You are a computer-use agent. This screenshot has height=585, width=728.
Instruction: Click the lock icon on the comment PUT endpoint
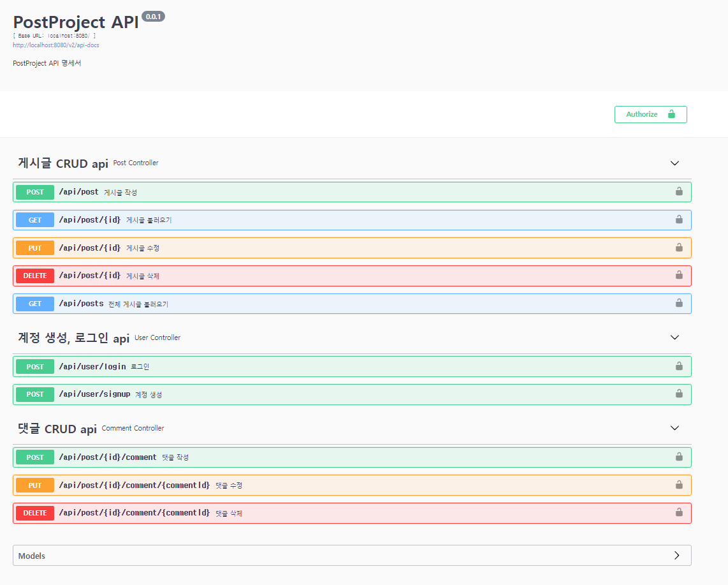coord(679,485)
